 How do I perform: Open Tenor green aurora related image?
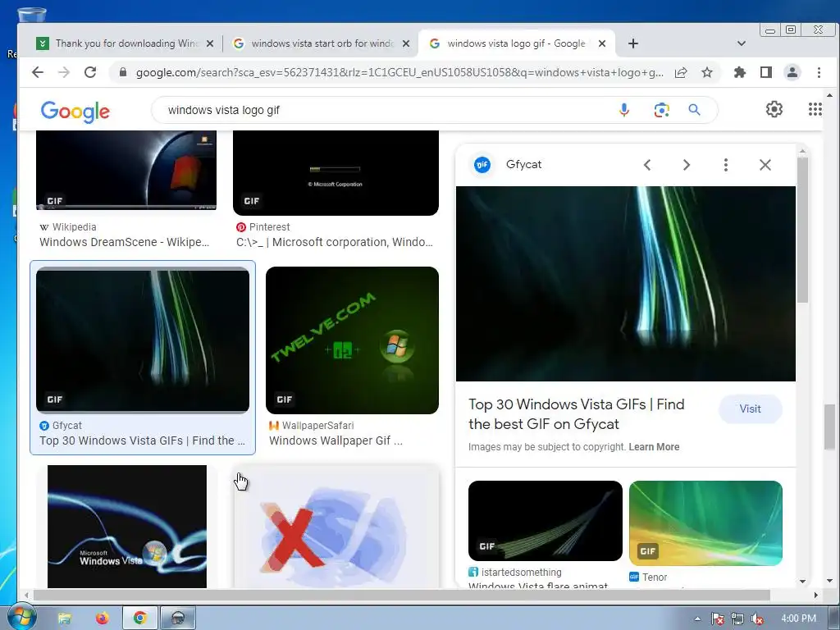[705, 523]
